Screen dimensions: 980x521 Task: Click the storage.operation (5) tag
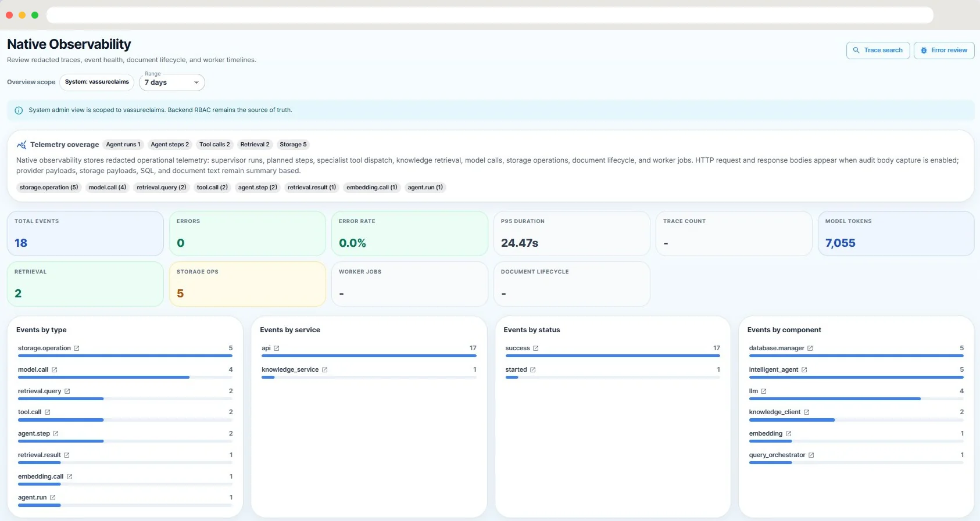49,188
